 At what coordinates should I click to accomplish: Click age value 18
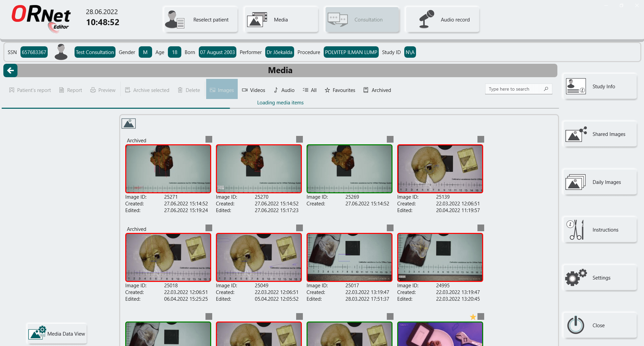coord(175,52)
